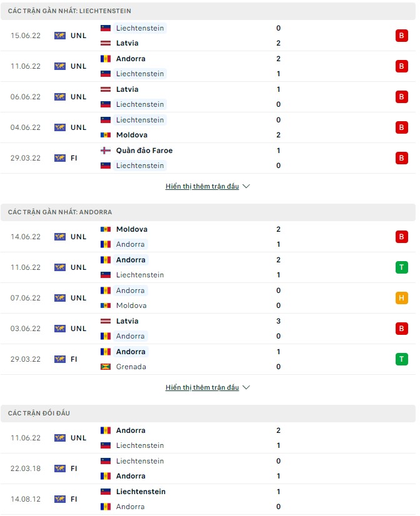Select 'Các trận gần nhất: Andorra' header
420x516 pixels.
point(60,212)
